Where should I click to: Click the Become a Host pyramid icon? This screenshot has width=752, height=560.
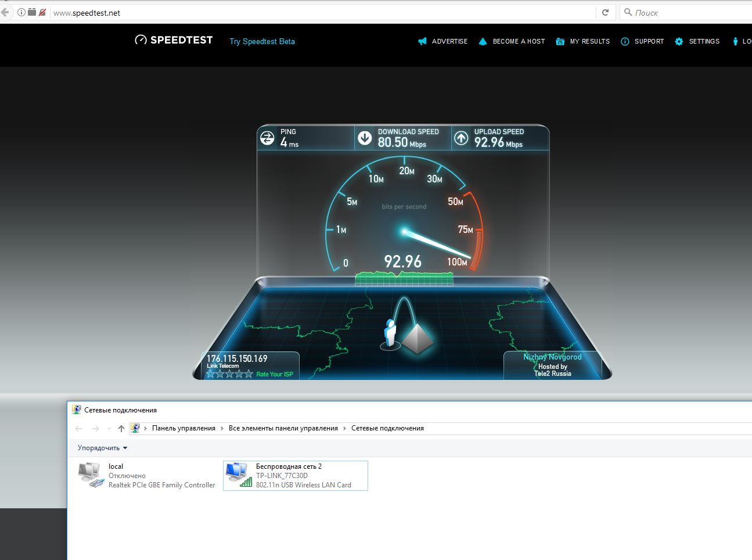point(483,41)
